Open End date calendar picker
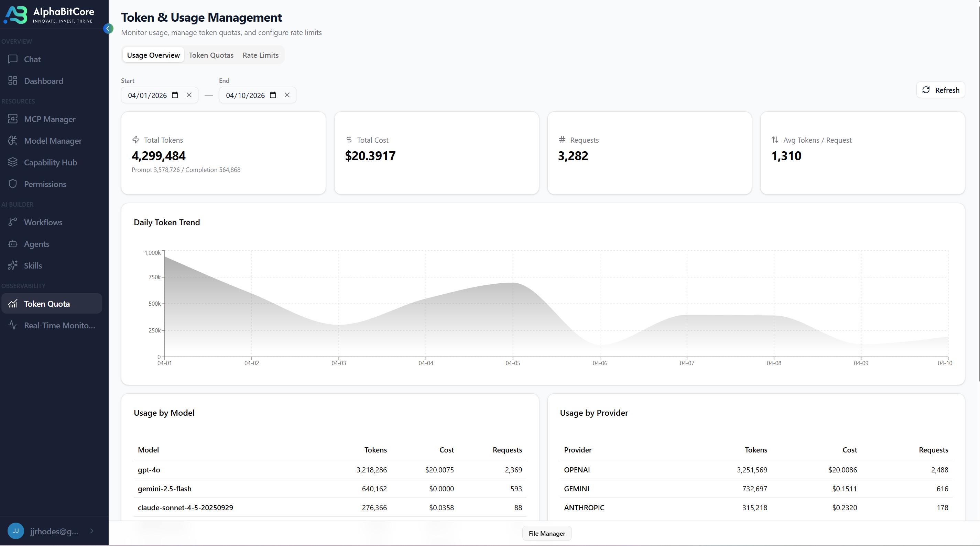This screenshot has width=980, height=546. coord(273,95)
